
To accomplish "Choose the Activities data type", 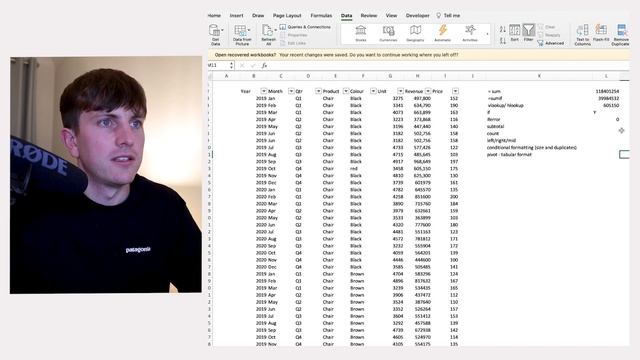I will point(470,33).
